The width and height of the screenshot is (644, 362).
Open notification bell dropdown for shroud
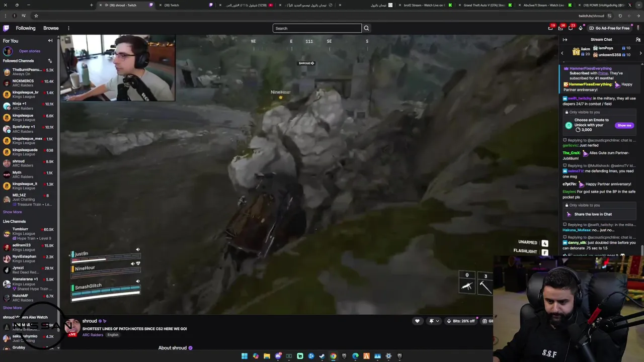[x=434, y=321]
